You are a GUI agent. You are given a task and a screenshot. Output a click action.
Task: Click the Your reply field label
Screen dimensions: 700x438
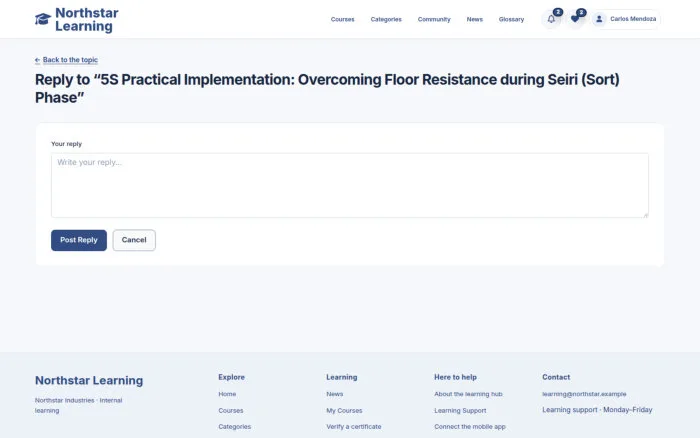coord(66,144)
